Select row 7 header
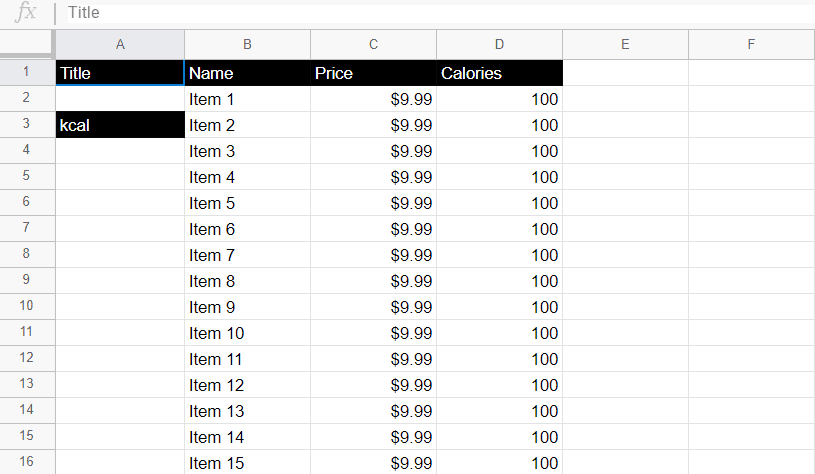815x474 pixels. (x=27, y=228)
